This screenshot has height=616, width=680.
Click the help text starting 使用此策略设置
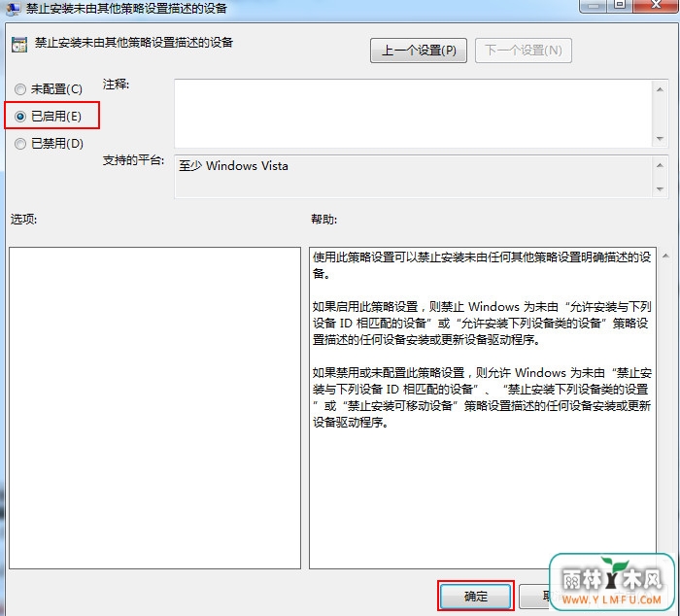pos(482,265)
